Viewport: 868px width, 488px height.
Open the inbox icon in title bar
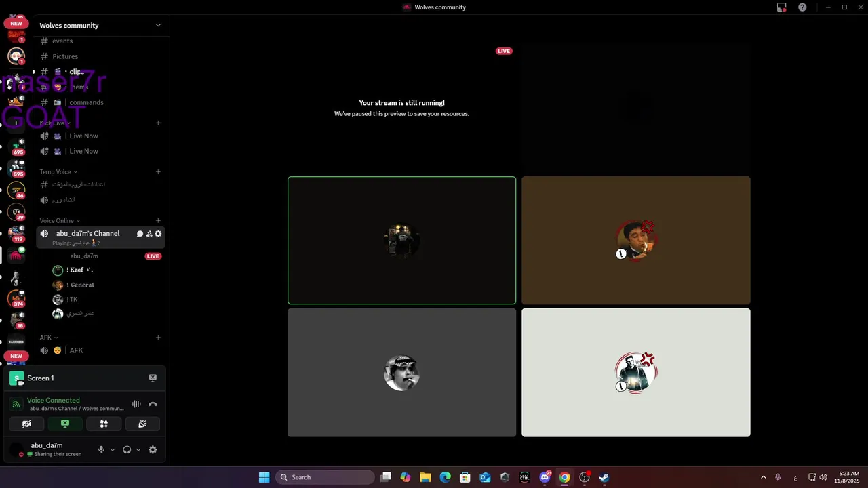coord(782,7)
